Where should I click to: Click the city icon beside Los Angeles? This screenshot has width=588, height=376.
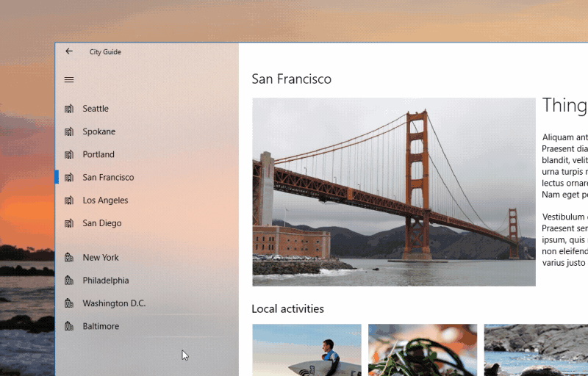pos(69,200)
